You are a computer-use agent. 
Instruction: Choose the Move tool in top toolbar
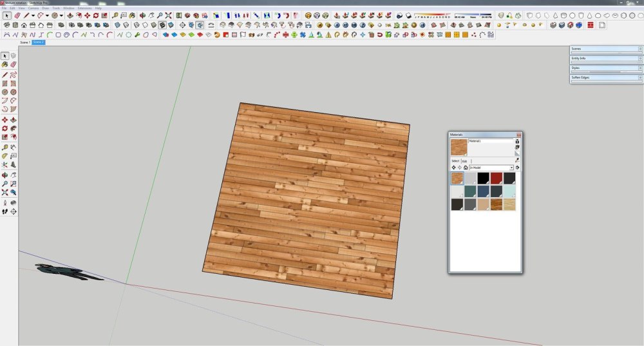click(87, 15)
